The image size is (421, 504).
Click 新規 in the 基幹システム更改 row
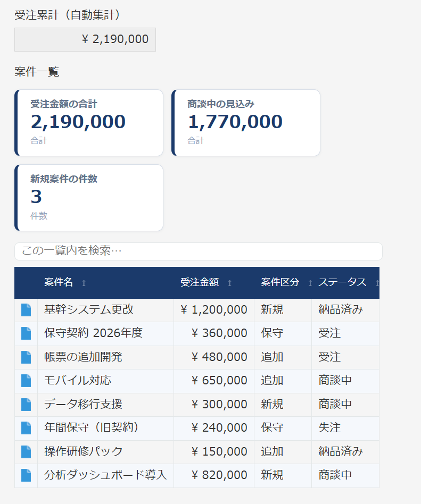pos(272,309)
